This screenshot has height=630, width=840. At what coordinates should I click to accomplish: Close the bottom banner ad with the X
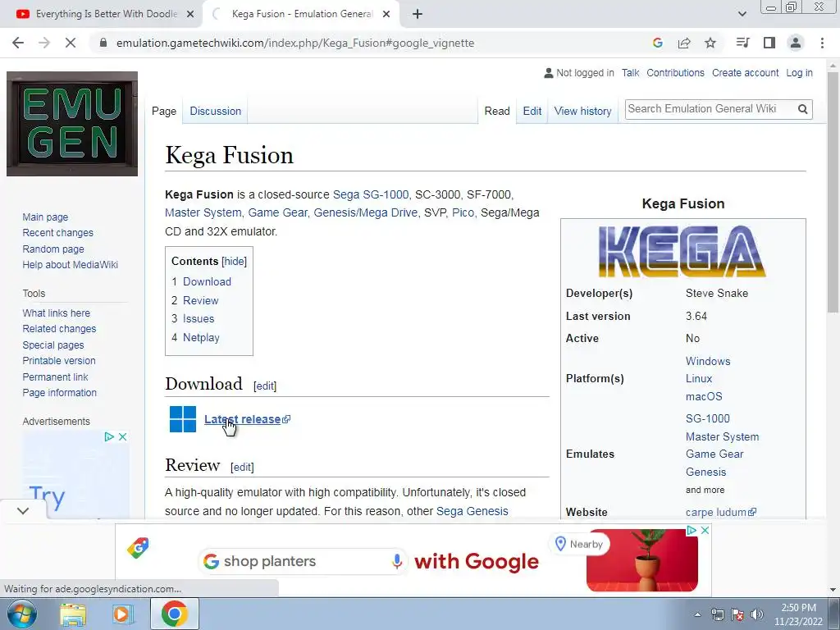tap(705, 531)
